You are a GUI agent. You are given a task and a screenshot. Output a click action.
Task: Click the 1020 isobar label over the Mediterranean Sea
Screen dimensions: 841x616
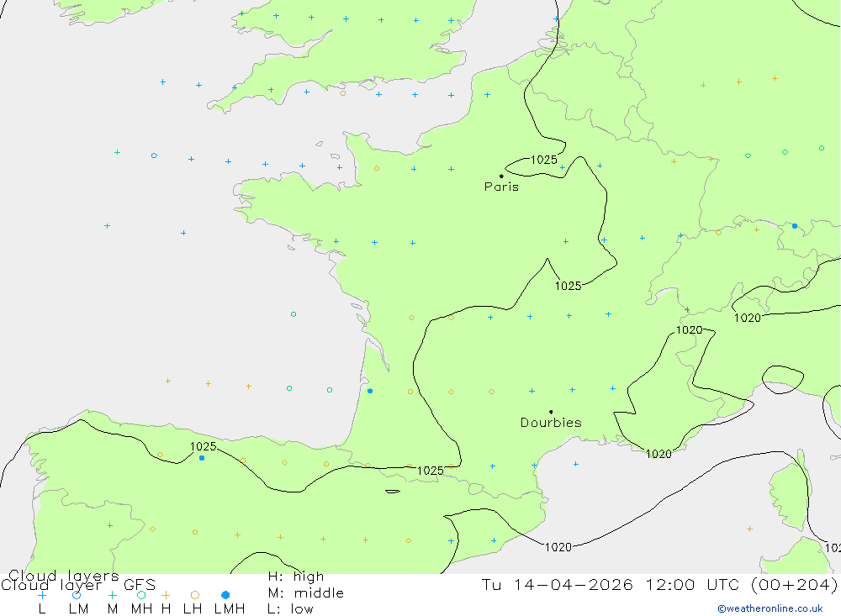point(558,547)
